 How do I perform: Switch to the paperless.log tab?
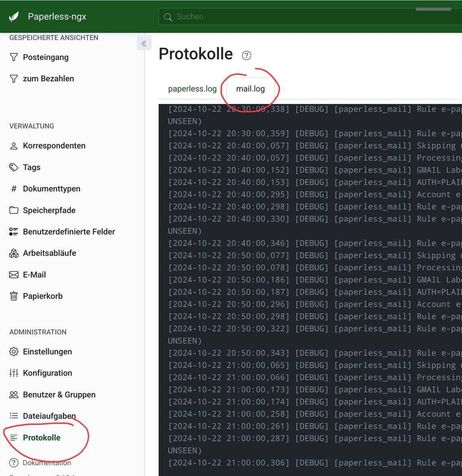(192, 89)
